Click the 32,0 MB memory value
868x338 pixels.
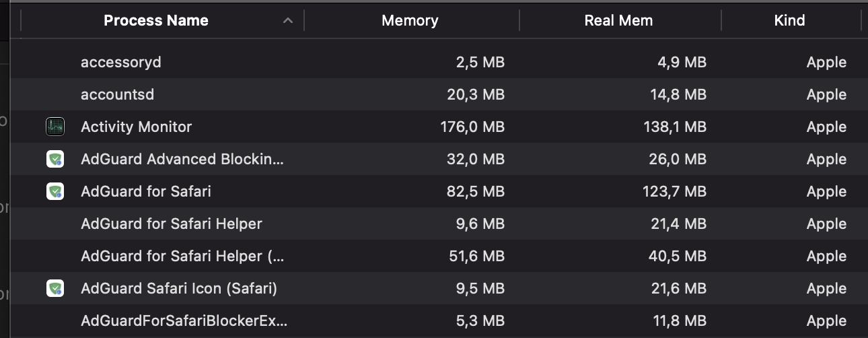click(476, 160)
